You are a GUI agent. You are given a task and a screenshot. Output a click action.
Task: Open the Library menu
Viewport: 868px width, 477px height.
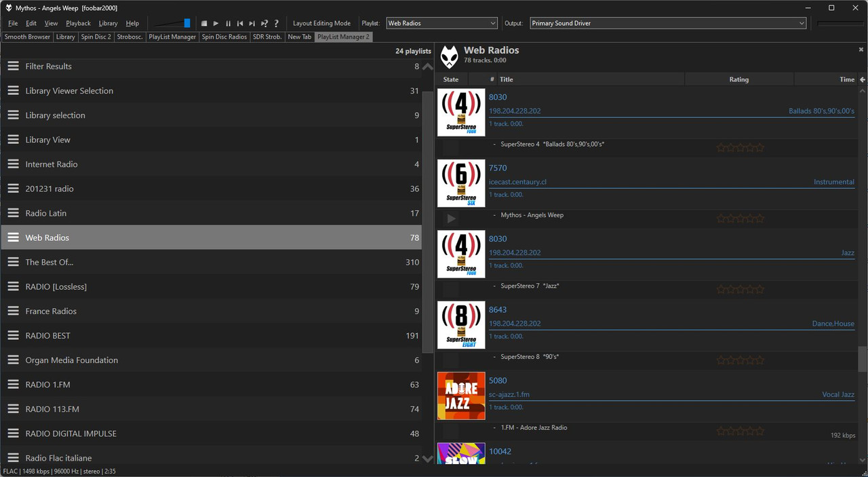108,23
